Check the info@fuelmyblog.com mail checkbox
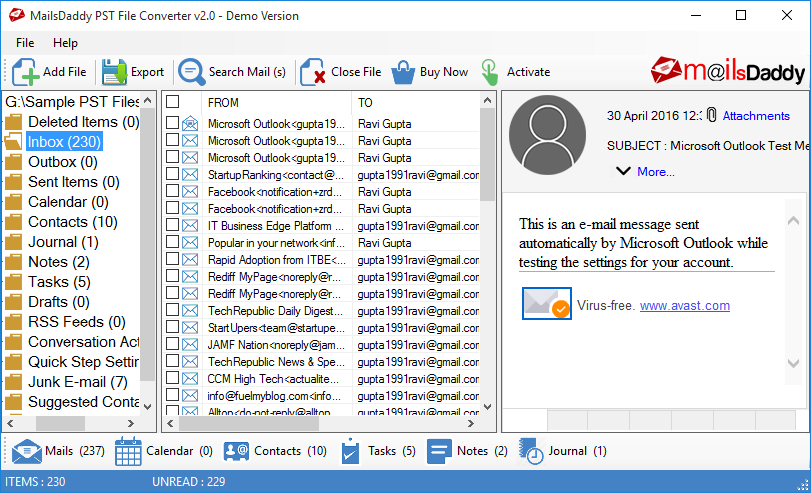Image resolution: width=811 pixels, height=493 pixels. [172, 395]
